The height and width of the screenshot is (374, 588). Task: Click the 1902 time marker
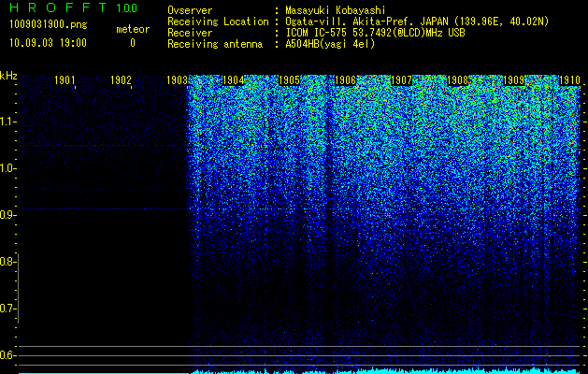pos(121,80)
